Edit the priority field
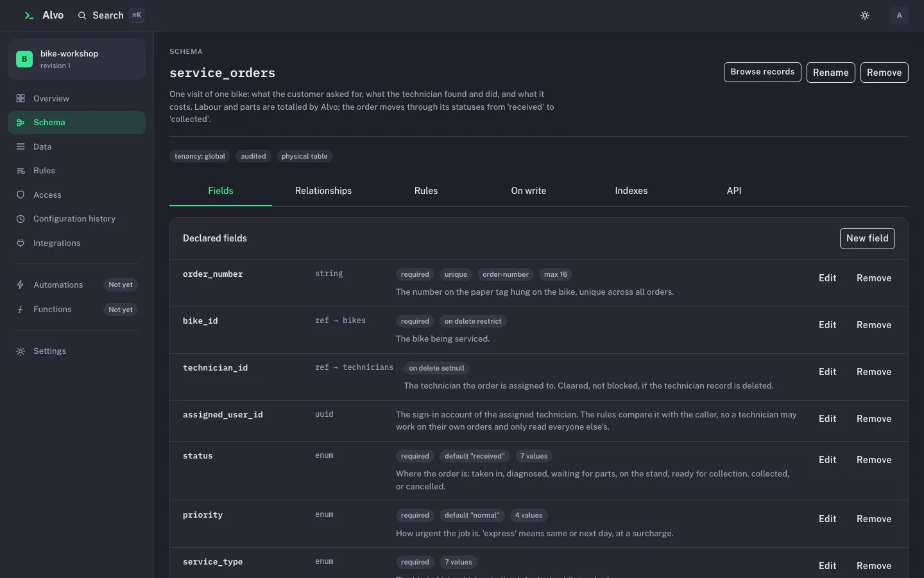The image size is (924, 578). coord(828,519)
